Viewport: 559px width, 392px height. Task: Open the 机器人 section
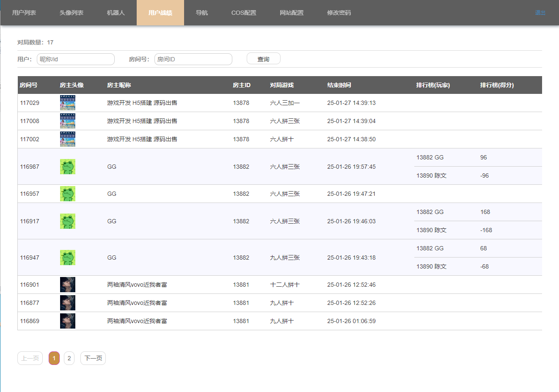tap(116, 13)
